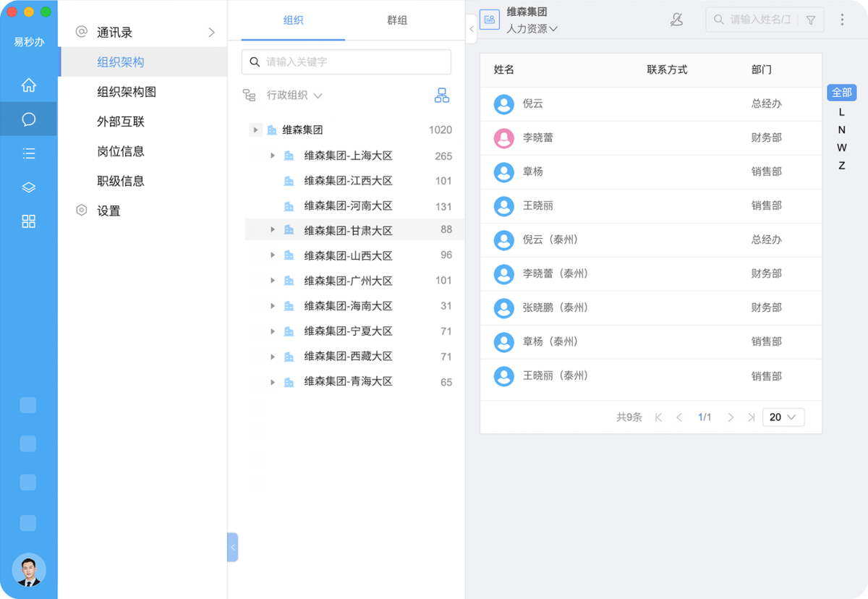Select letter N in the alphabet index
This screenshot has width=868, height=599.
[841, 129]
